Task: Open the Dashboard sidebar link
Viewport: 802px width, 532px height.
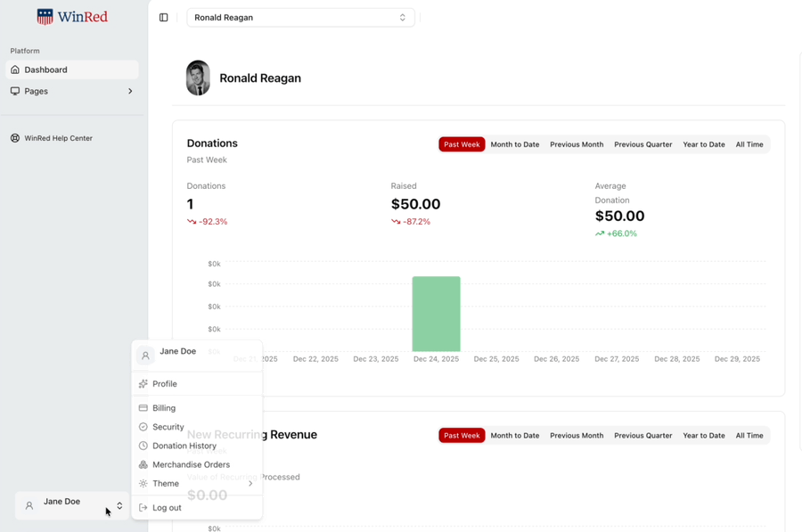Action: (46, 70)
